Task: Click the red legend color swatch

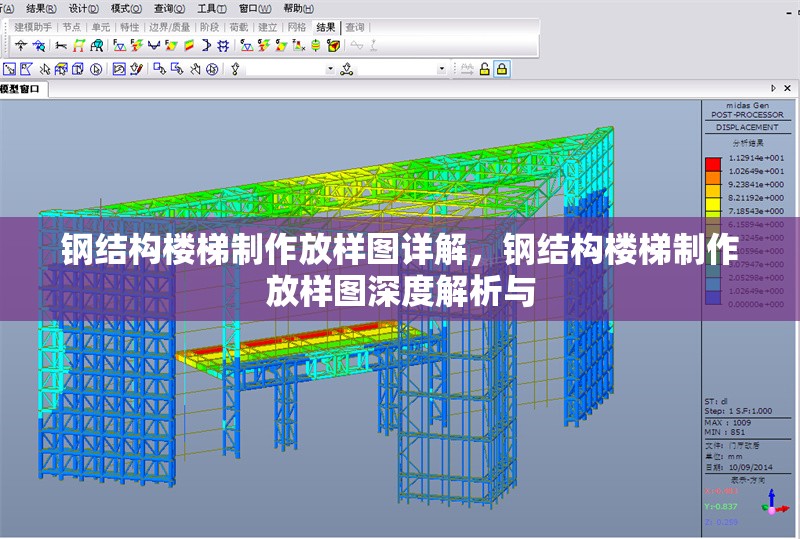Action: (713, 164)
